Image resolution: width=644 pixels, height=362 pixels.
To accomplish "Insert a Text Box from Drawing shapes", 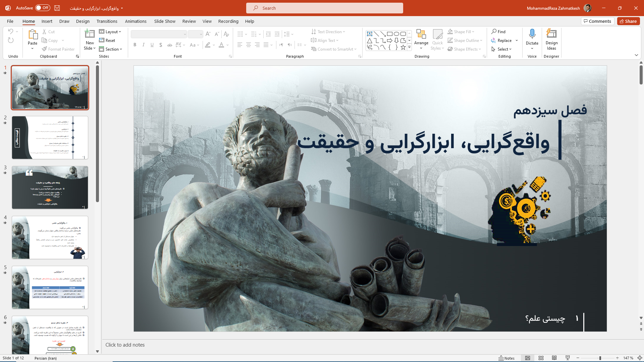I will (370, 34).
